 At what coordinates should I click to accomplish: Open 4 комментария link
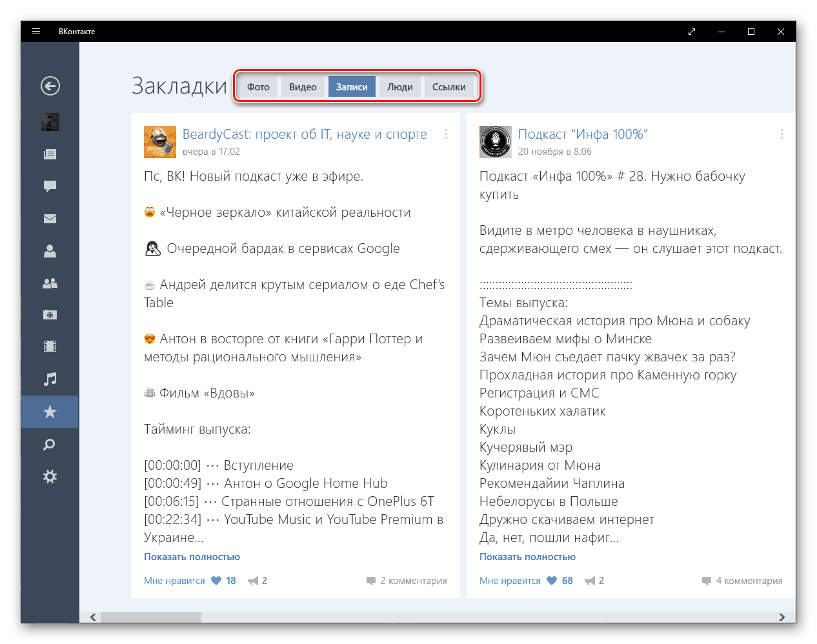(x=749, y=581)
